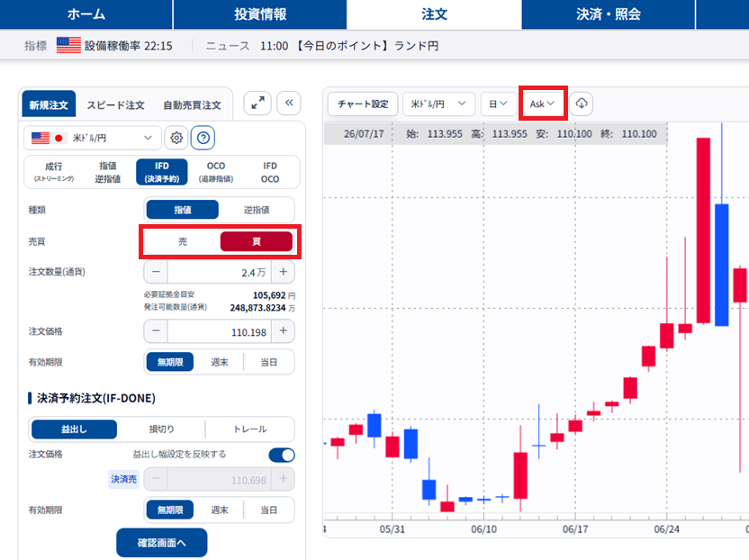Go to the 投資情報 tab

260,14
